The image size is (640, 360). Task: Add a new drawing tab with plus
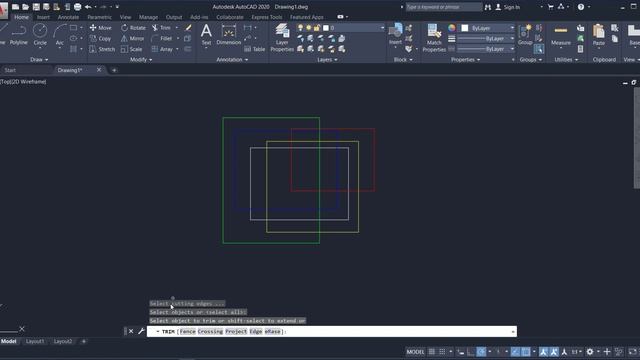point(114,70)
